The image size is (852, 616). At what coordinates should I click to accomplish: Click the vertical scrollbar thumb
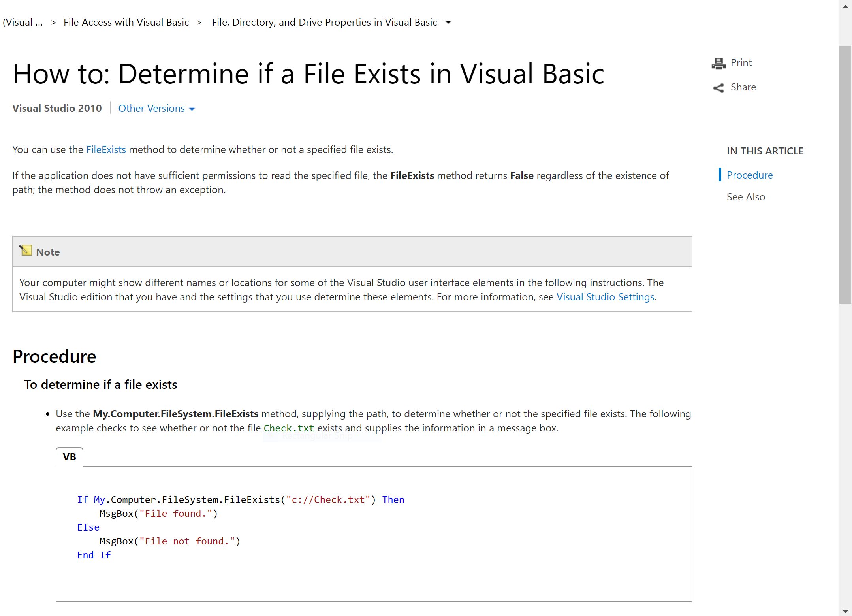click(x=845, y=174)
